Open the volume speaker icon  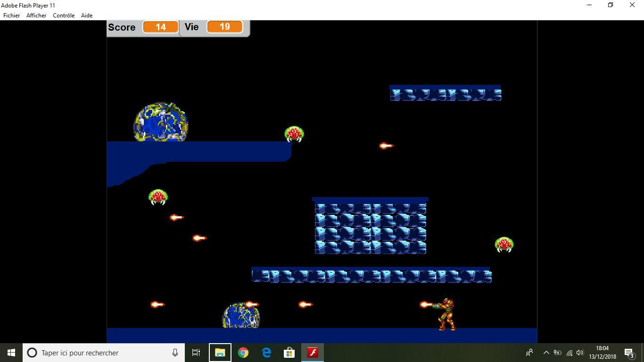[x=580, y=353]
